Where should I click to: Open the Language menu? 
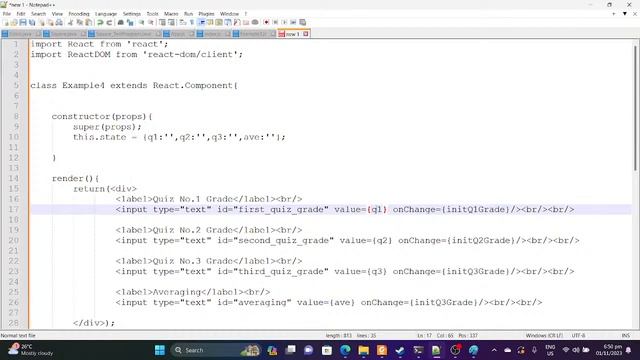pyautogui.click(x=106, y=14)
